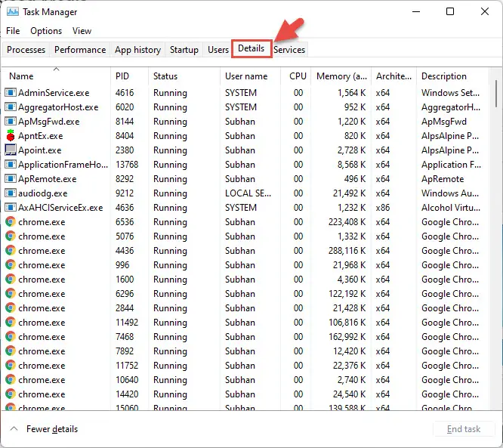This screenshot has width=503, height=448.
Task: Switch to the App history tab
Action: pos(137,50)
